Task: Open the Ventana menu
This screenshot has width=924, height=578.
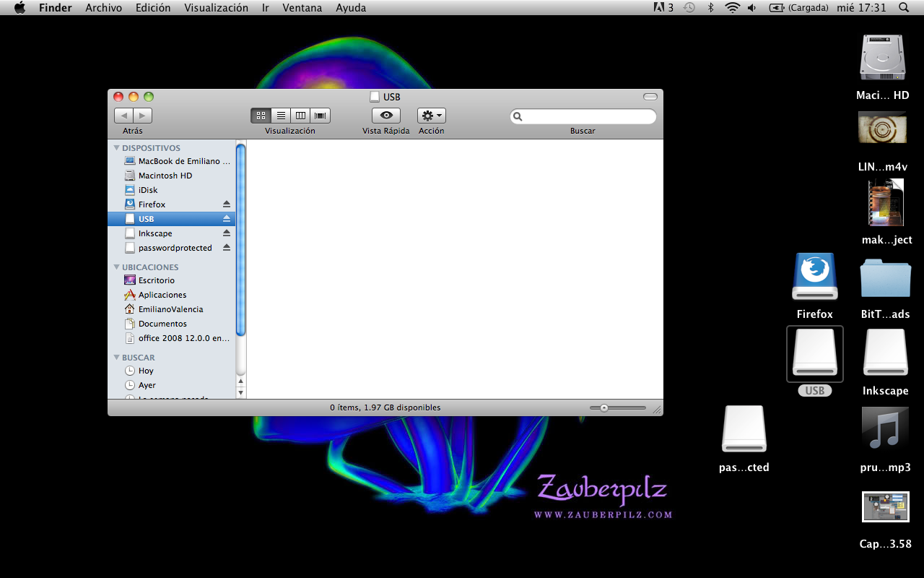Action: [302, 8]
